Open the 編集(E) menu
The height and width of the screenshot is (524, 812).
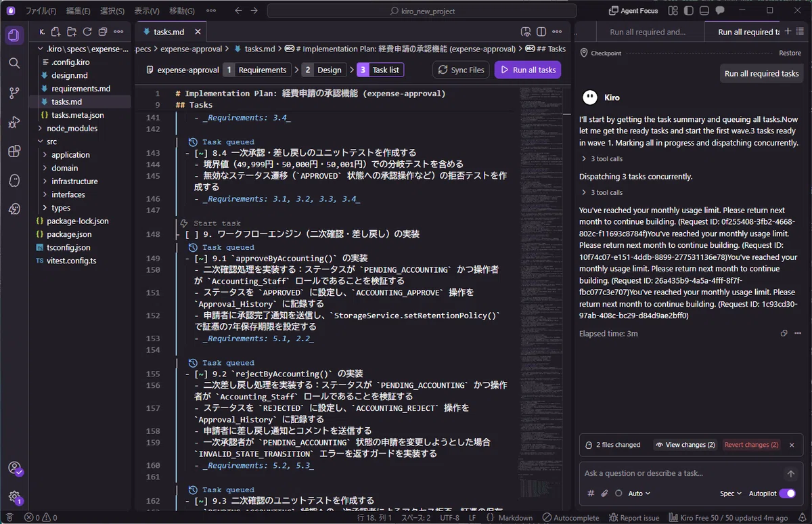pyautogui.click(x=78, y=11)
